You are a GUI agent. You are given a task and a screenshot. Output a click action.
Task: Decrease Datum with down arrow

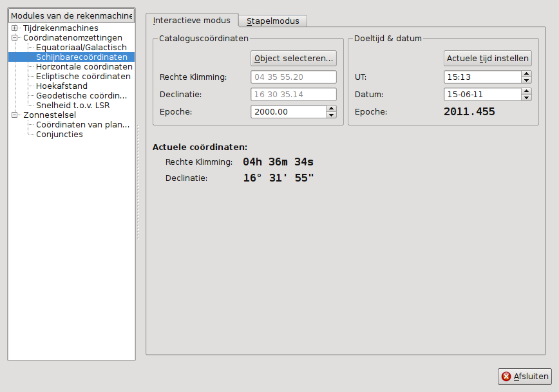(526, 98)
